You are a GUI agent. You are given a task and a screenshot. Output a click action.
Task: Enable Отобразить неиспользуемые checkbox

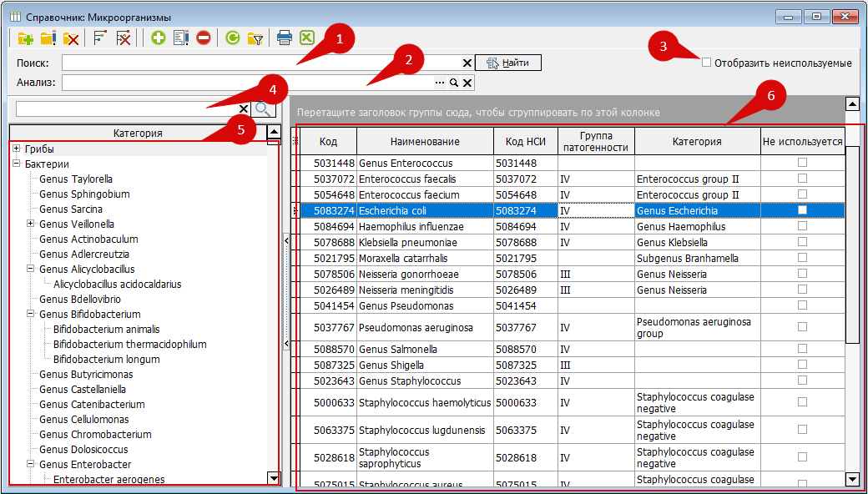(706, 63)
